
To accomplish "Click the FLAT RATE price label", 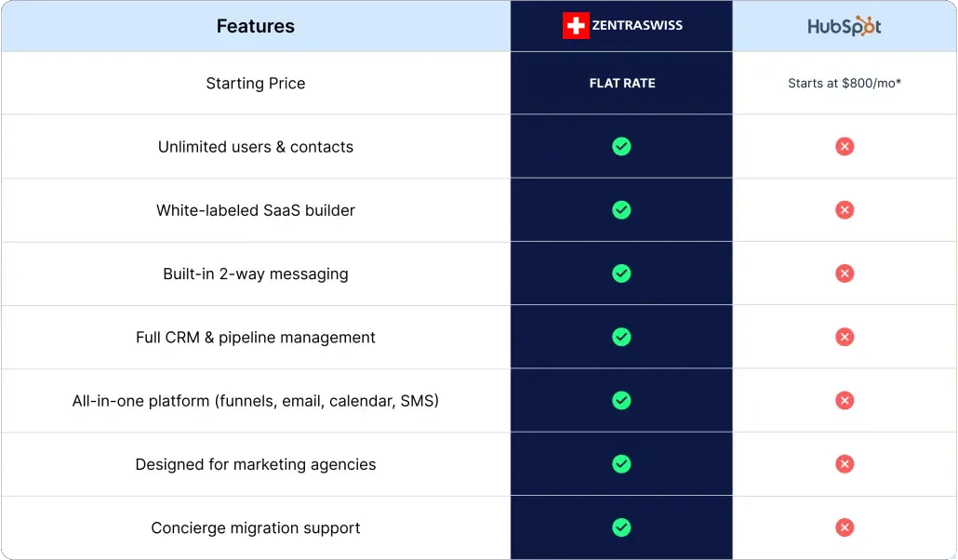I will [x=622, y=83].
